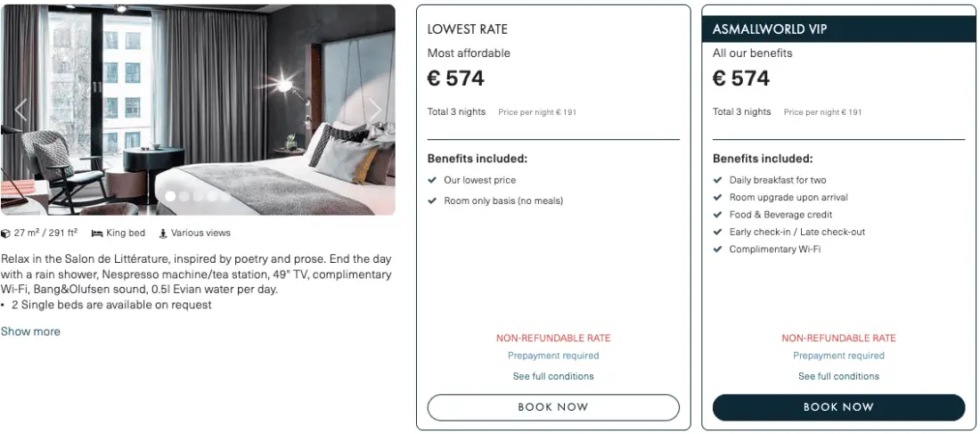Click the Various views icon
Image resolution: width=980 pixels, height=434 pixels.
coord(163,233)
